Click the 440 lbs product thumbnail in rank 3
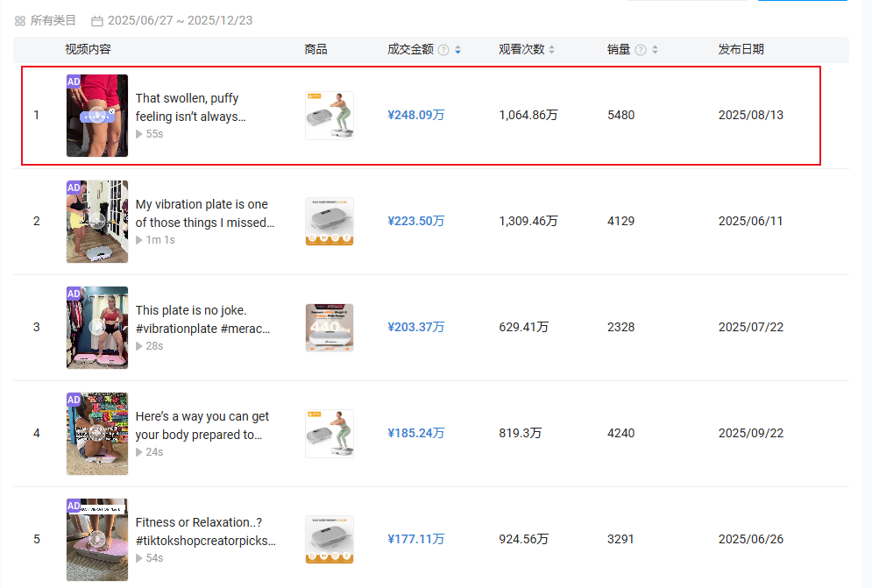The width and height of the screenshot is (872, 588). (330, 327)
